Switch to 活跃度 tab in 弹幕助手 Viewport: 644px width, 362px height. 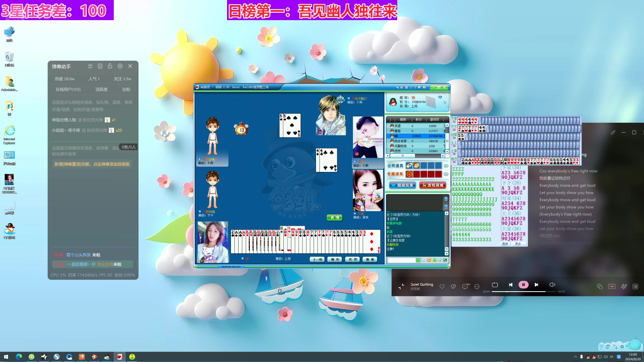click(101, 89)
